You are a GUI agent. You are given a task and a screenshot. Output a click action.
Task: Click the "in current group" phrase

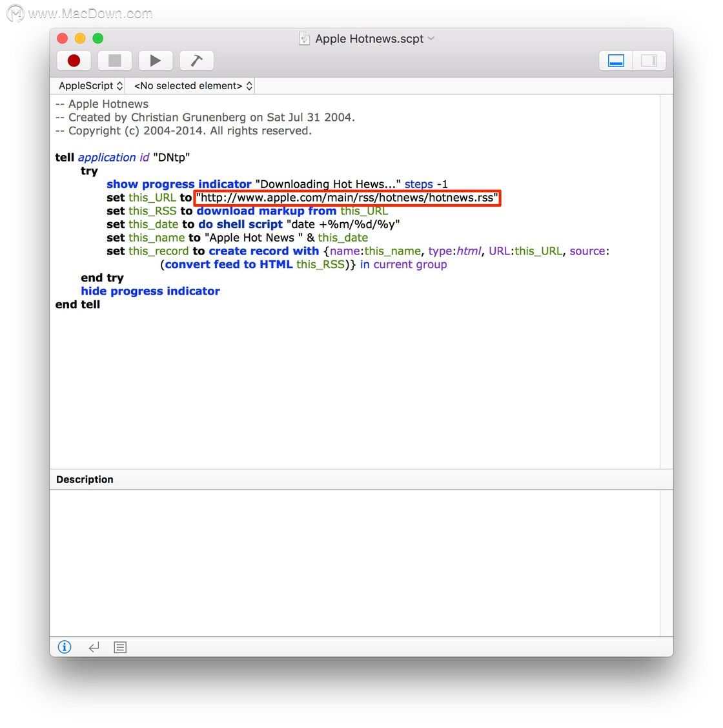click(403, 265)
